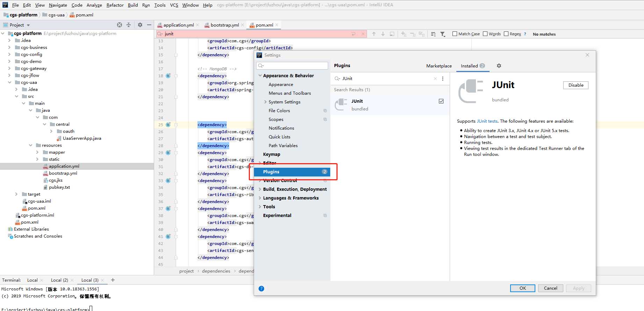This screenshot has height=311, width=644.
Task: Click the help question mark in Settings
Action: coord(261,289)
